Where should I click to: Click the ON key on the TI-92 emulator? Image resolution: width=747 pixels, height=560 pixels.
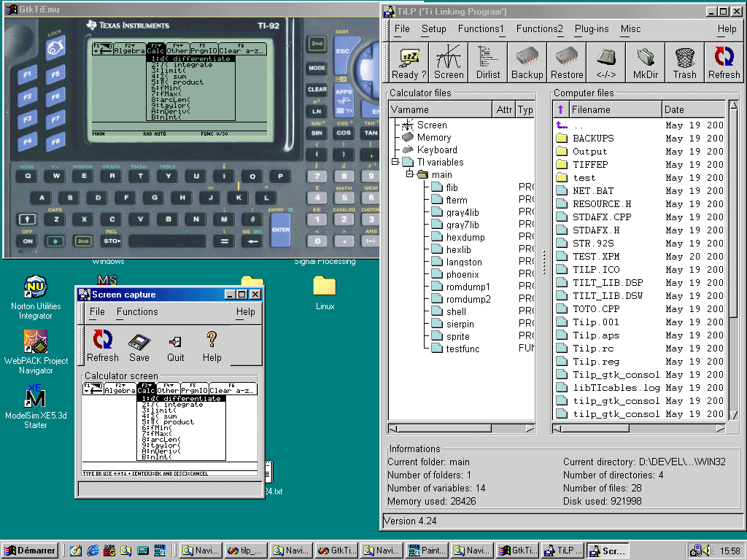click(28, 241)
